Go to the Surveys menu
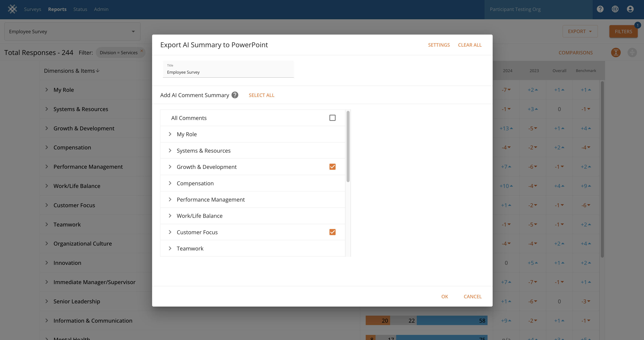The image size is (644, 340). [x=33, y=9]
